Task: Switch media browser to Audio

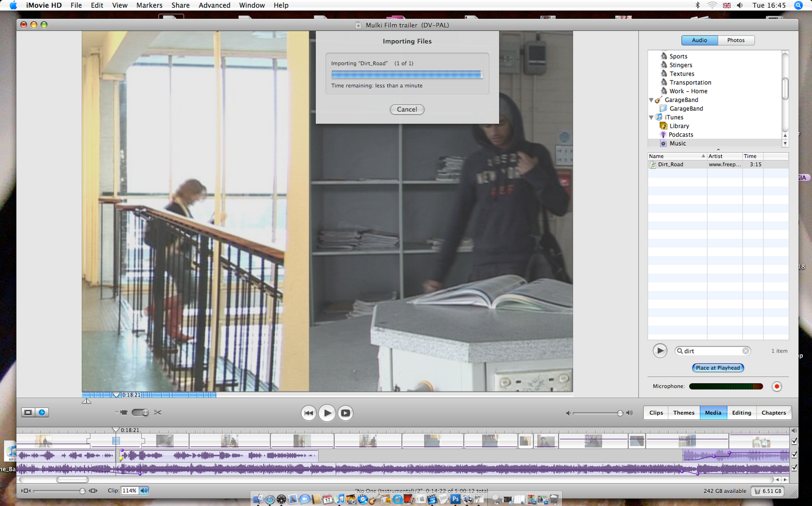Action: tap(699, 40)
